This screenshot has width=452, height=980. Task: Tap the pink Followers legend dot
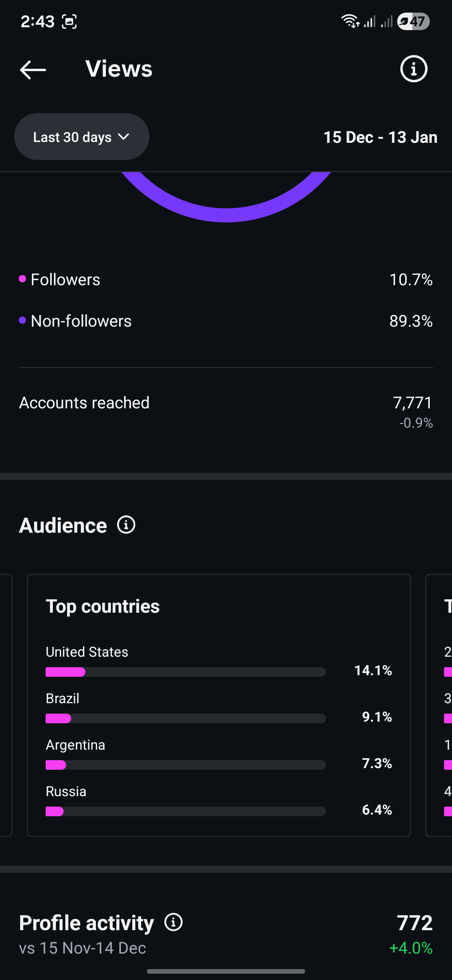click(x=23, y=279)
